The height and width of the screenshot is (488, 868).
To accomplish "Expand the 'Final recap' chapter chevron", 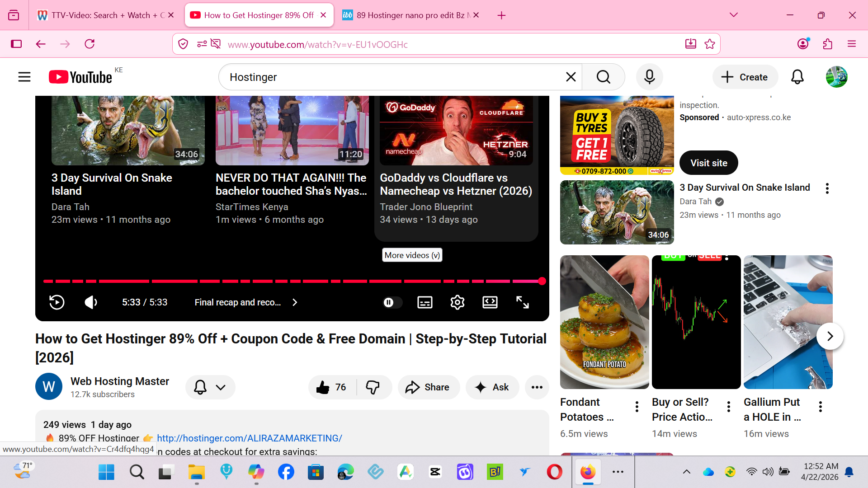I will point(295,302).
